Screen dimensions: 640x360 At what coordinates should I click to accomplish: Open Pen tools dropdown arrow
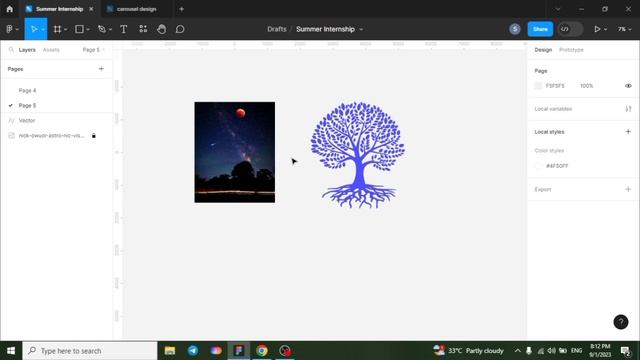pos(110,29)
